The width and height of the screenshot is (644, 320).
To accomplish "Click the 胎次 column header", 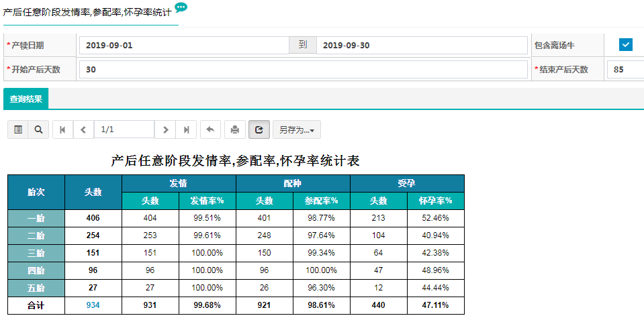I will pos(36,192).
